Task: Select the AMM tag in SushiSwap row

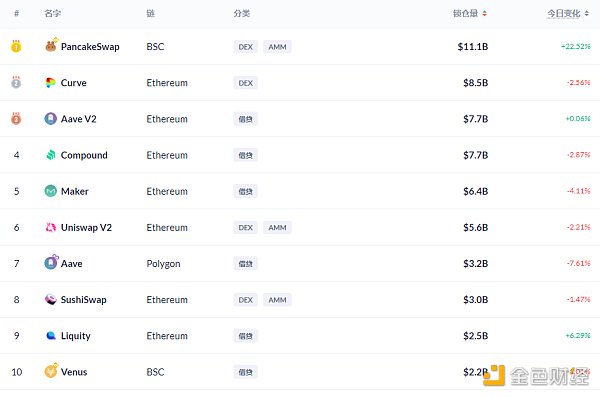Action: 277,300
